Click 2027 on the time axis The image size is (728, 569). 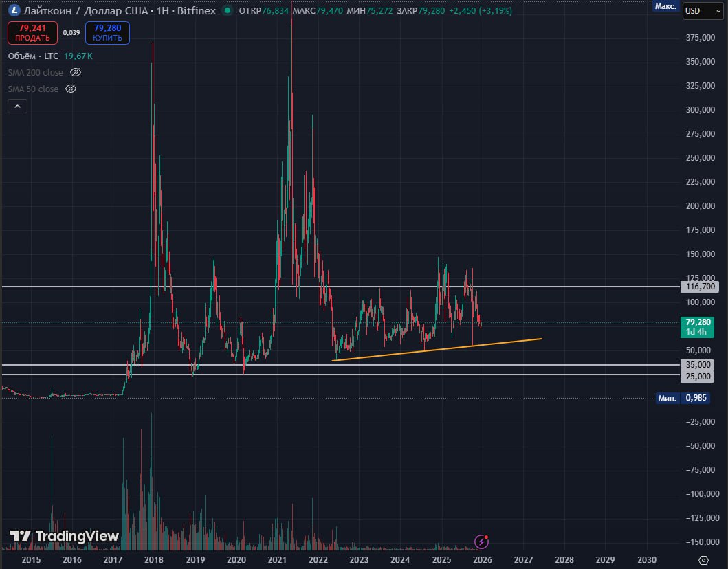524,560
